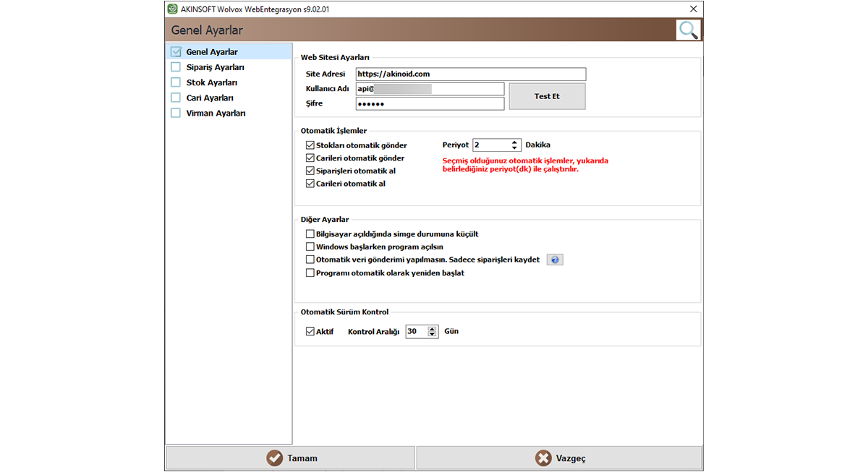Check Programı otomatik olarak yeniden başlat

click(310, 273)
